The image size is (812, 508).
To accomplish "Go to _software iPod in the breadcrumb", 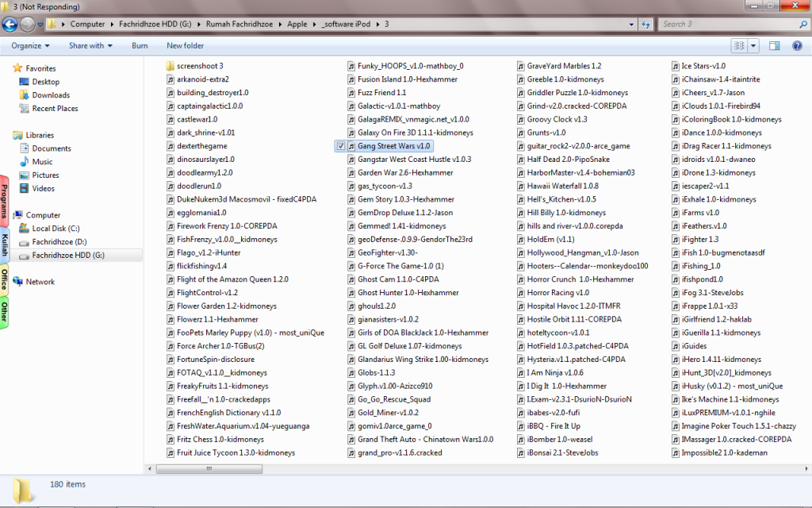I will [346, 24].
